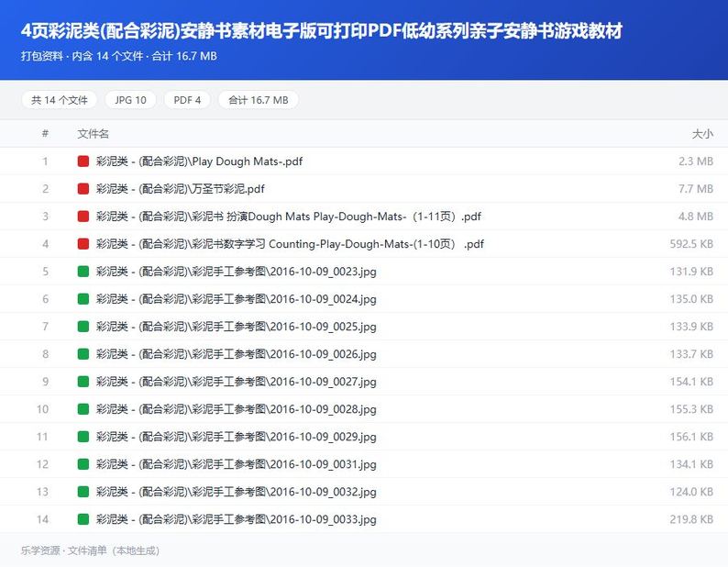Viewport: 728px width, 567px height.
Task: Click the page title starting 4页彩泥类
Action: coord(321,30)
